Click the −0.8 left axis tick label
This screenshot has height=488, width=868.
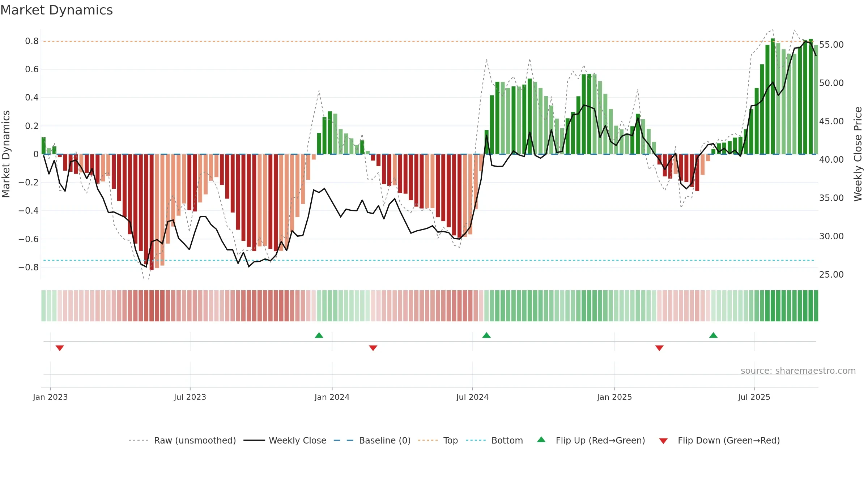coord(29,267)
